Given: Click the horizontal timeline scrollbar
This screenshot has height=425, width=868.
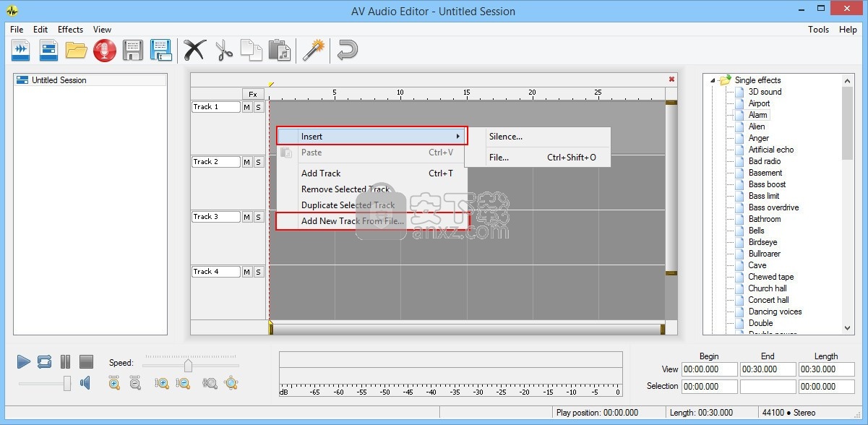Looking at the screenshot, I should pyautogui.click(x=467, y=330).
